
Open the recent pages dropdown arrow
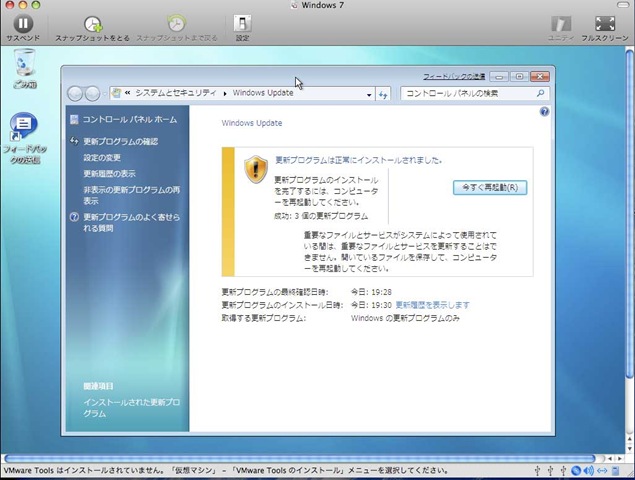[x=105, y=94]
